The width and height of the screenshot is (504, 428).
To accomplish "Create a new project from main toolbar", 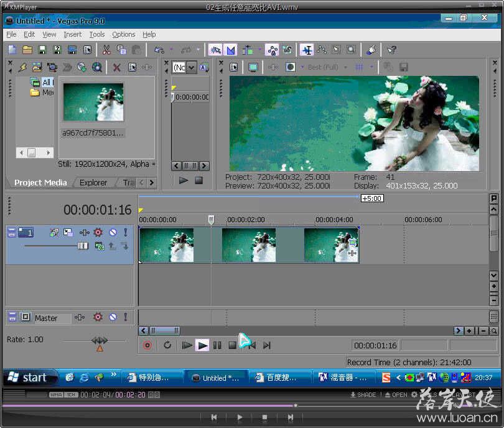I will (x=12, y=50).
